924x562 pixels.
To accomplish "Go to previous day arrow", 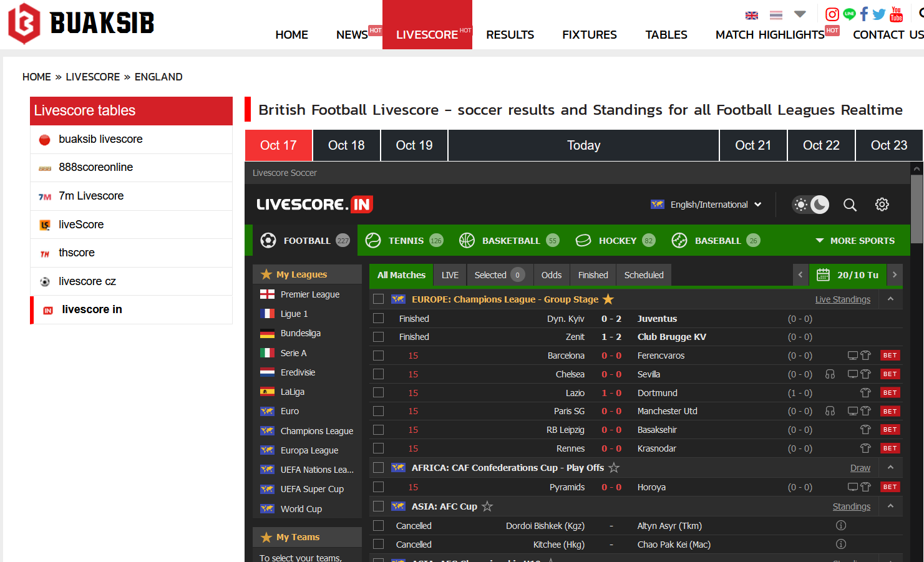I will point(800,274).
